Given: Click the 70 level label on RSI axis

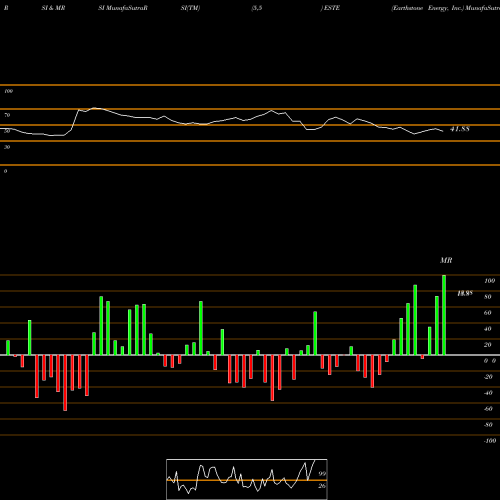Looking at the screenshot, I should [7, 115].
